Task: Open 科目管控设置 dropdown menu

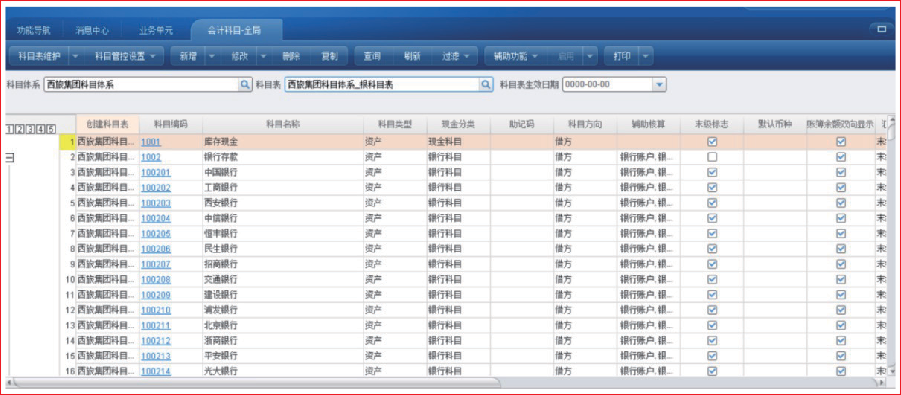Action: 124,56
